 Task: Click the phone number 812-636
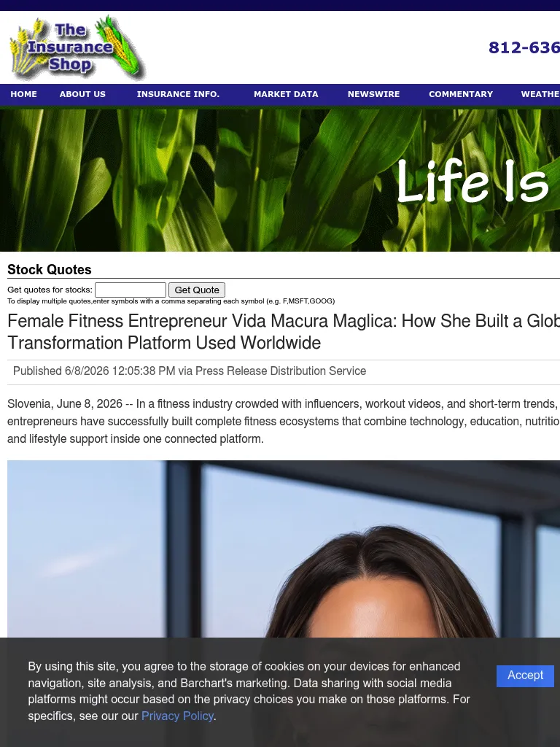point(524,47)
